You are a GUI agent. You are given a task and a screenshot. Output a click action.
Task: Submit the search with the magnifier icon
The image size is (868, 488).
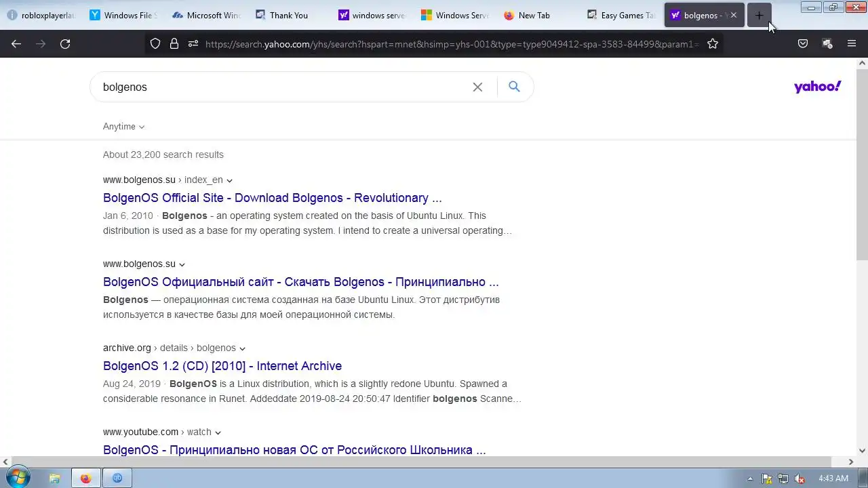pos(514,86)
